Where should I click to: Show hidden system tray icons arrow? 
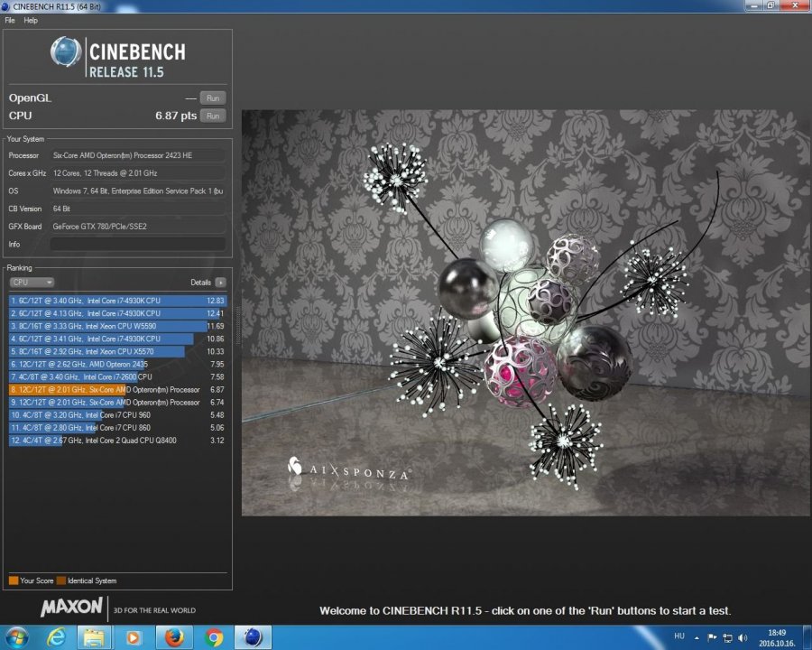[697, 637]
